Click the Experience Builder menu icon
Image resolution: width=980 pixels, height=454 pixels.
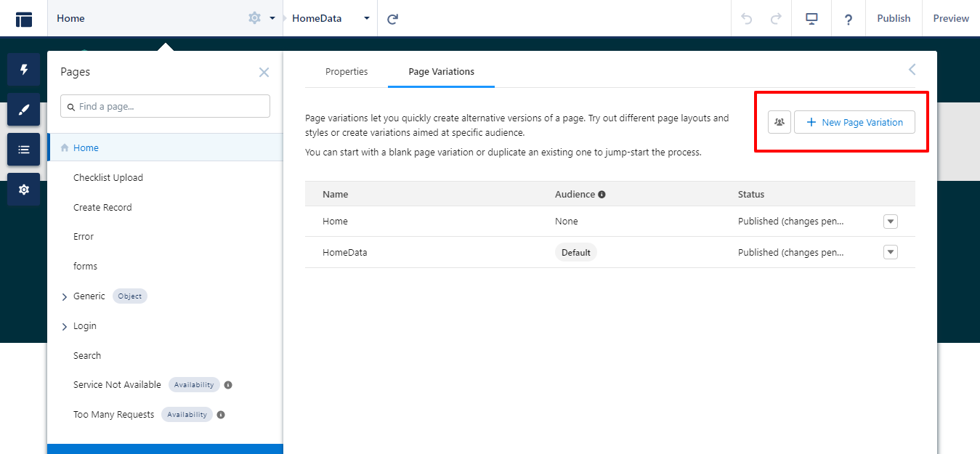click(x=24, y=19)
